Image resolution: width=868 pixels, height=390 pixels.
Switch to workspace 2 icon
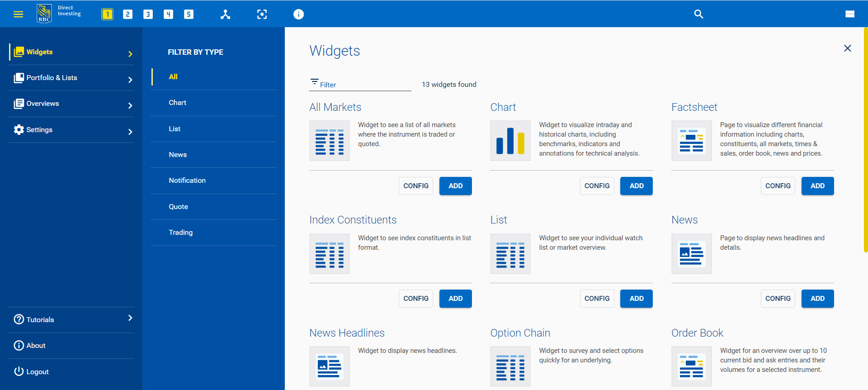pos(127,14)
